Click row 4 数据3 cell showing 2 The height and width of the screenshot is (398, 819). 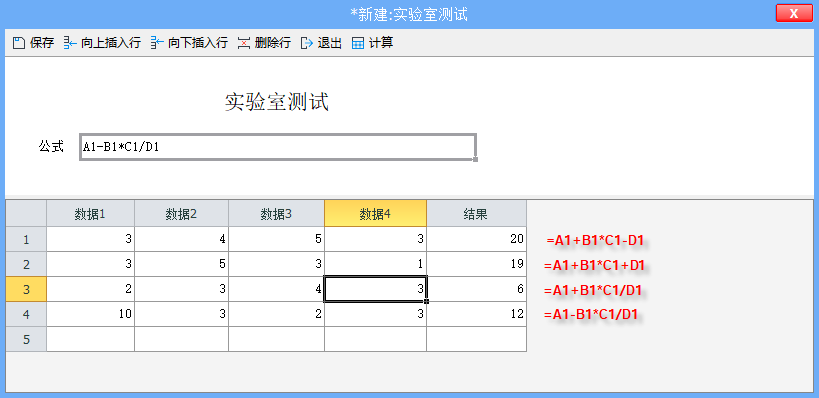(x=276, y=314)
